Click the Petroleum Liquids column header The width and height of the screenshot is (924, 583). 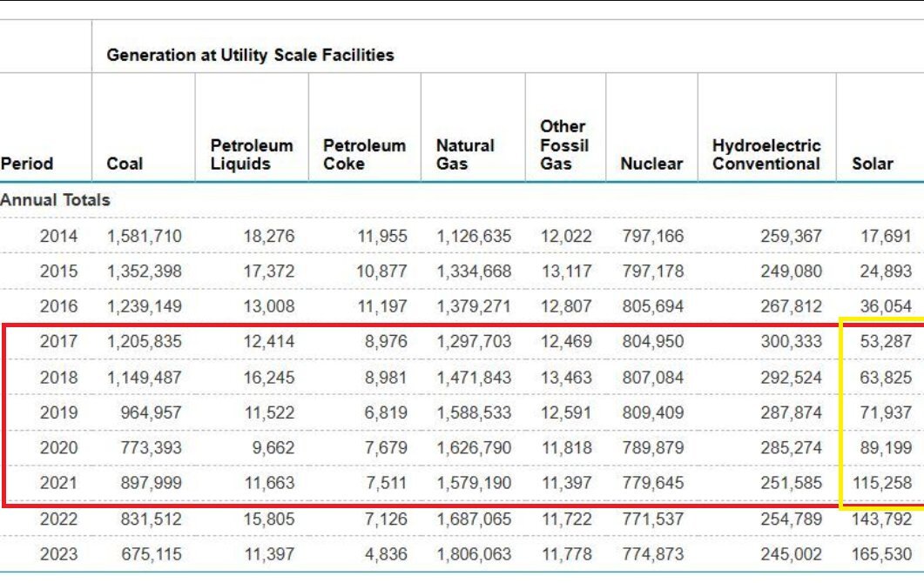point(252,154)
